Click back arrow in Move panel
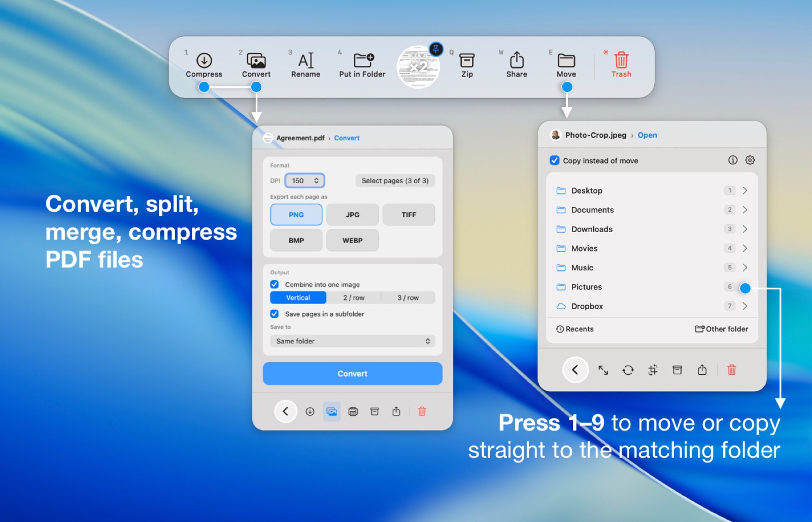 pos(575,370)
